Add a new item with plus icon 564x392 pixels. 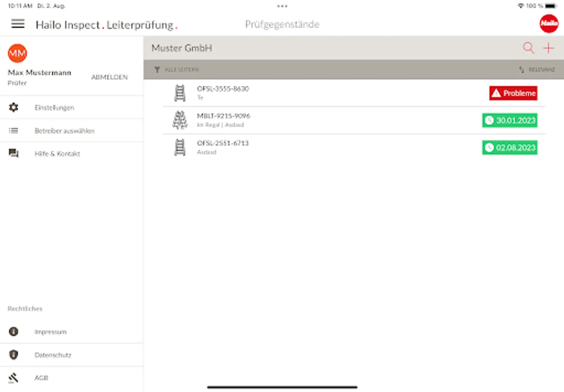coord(548,48)
